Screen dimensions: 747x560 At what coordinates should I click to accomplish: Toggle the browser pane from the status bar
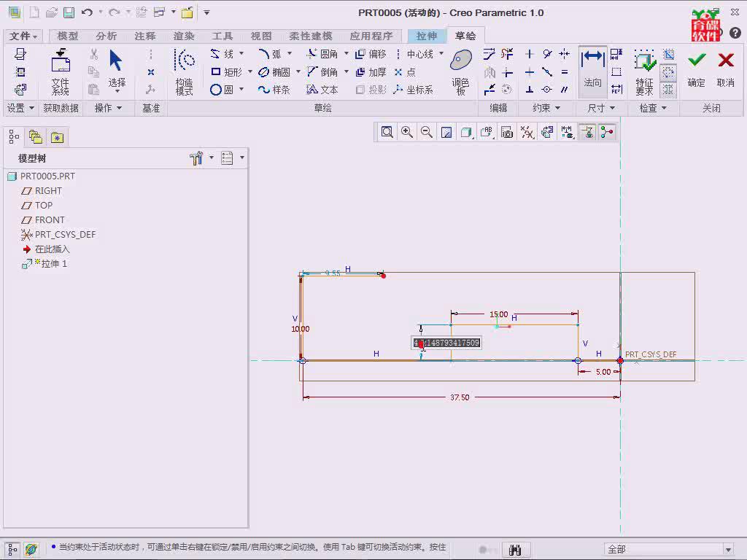click(31, 550)
